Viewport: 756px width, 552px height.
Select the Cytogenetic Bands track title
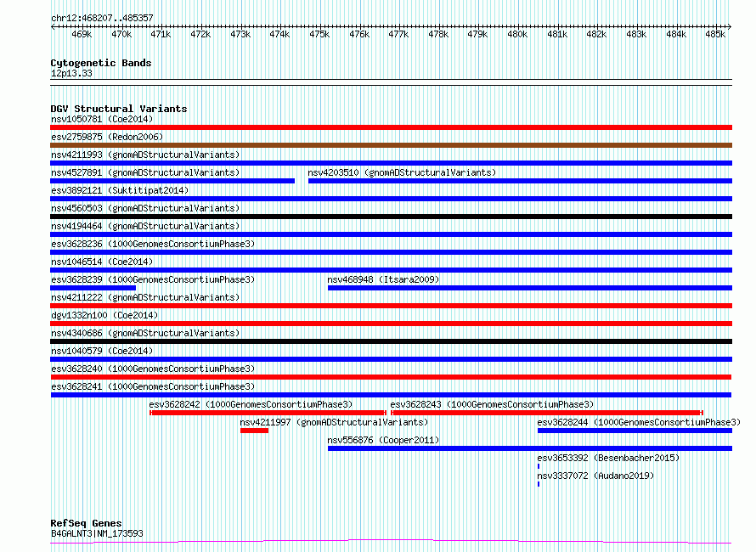pos(101,63)
